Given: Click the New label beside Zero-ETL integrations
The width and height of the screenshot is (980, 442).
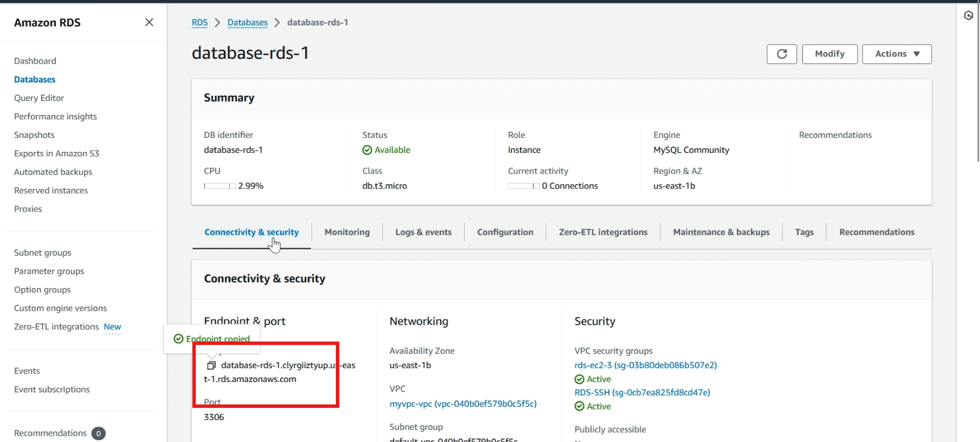Looking at the screenshot, I should [x=112, y=327].
